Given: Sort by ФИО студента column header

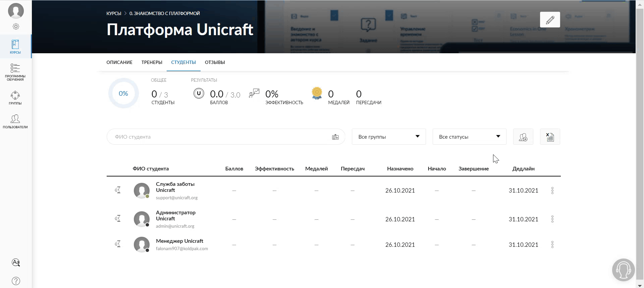Looking at the screenshot, I should [x=151, y=168].
